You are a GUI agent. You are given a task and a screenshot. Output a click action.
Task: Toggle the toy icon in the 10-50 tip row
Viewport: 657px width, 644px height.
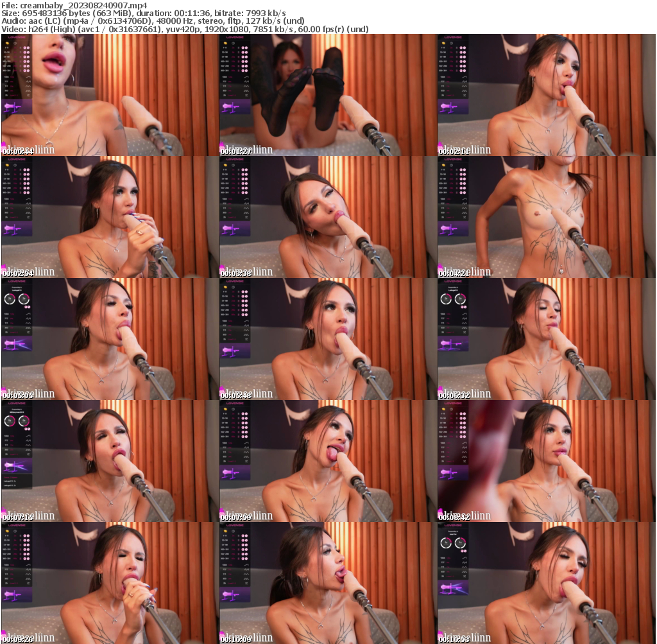click(x=26, y=52)
